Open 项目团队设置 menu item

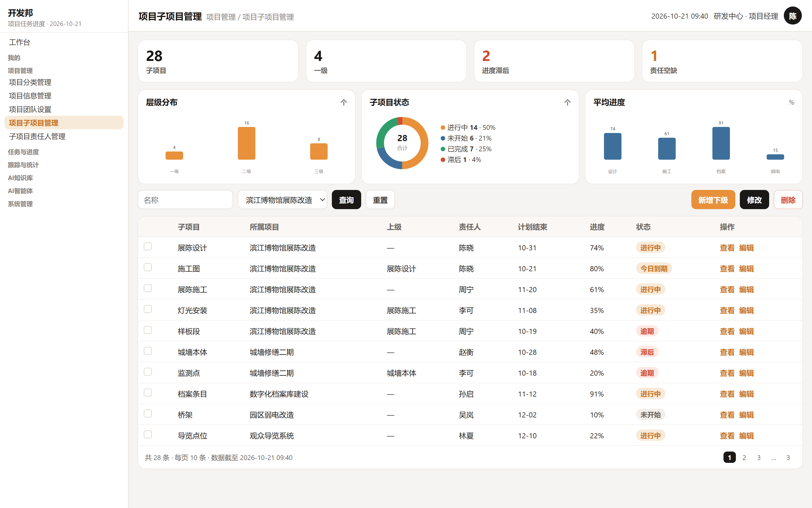64,109
